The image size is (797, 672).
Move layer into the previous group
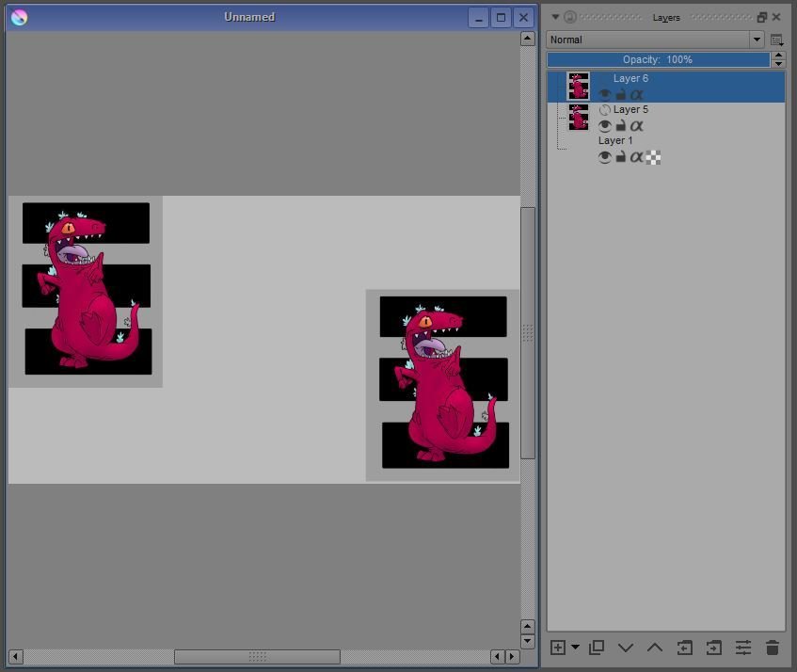pyautogui.click(x=714, y=648)
